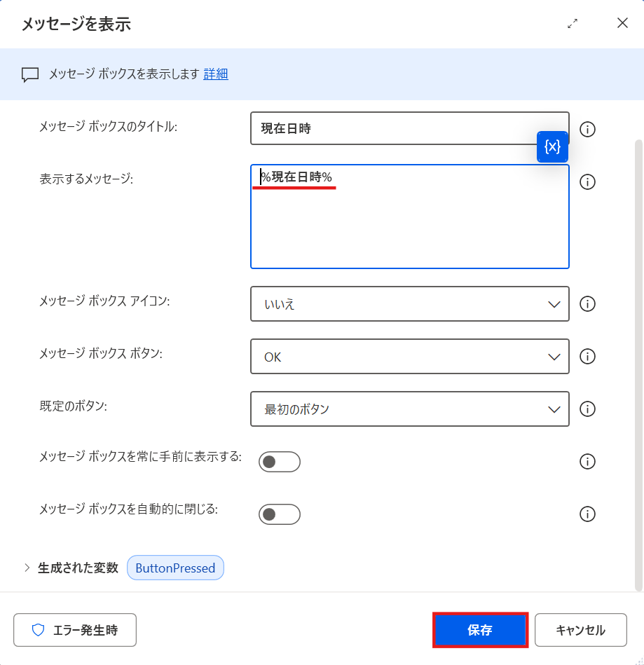Click the info icon beside 既定のボタン
Viewport: 644px width, 665px height.
click(587, 409)
